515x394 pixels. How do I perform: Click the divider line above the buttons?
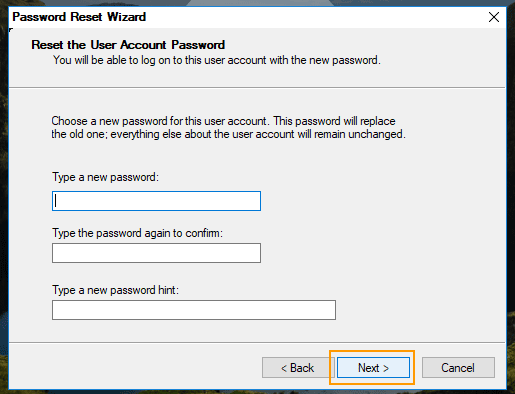click(x=257, y=342)
